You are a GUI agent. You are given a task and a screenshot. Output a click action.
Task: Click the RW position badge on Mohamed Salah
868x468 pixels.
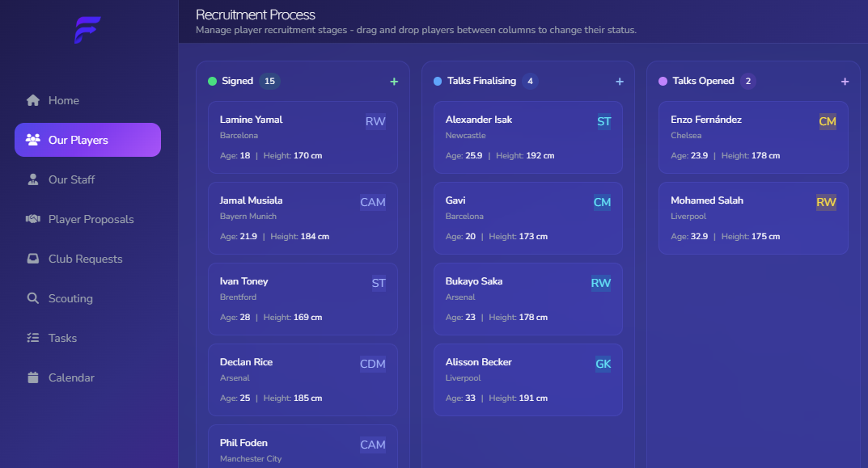coord(827,202)
